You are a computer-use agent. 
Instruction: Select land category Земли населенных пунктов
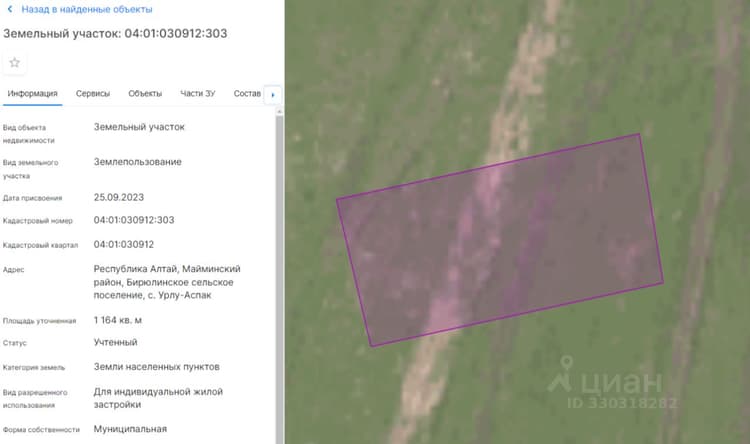(x=156, y=367)
